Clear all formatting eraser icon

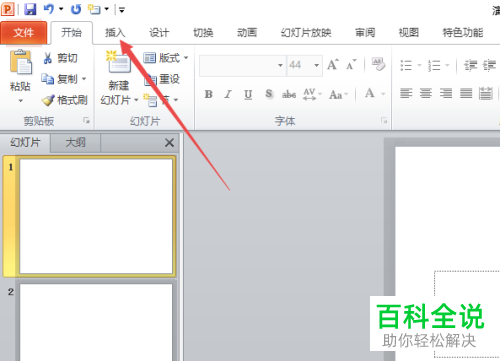pyautogui.click(x=379, y=64)
